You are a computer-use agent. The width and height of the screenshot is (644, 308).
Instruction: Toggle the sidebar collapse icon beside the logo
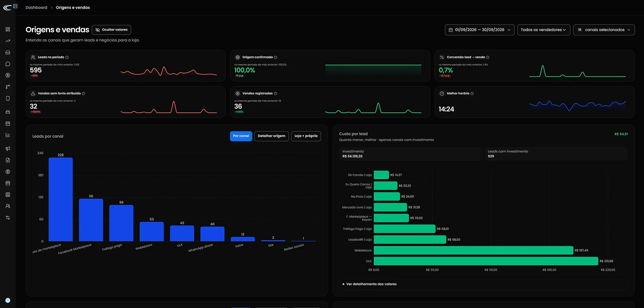coord(15,6)
